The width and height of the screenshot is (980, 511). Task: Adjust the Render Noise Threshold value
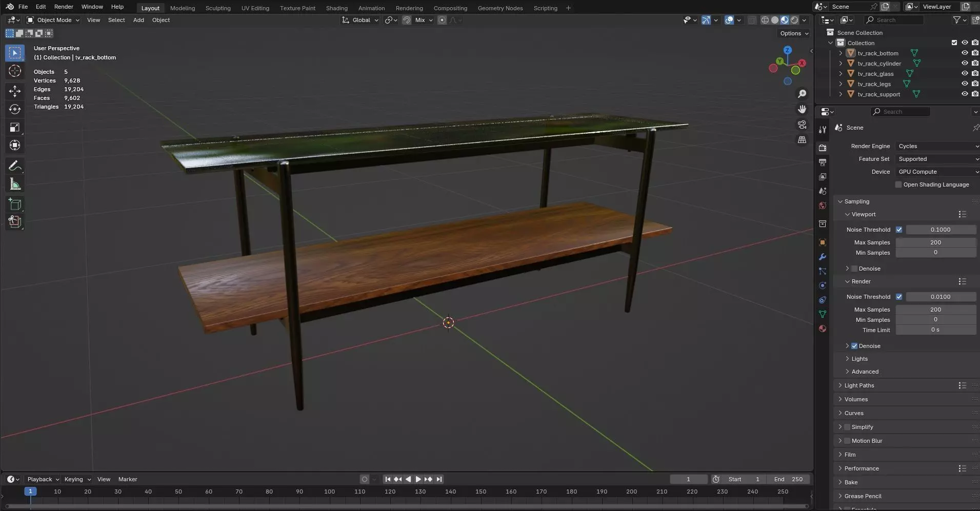(x=941, y=297)
